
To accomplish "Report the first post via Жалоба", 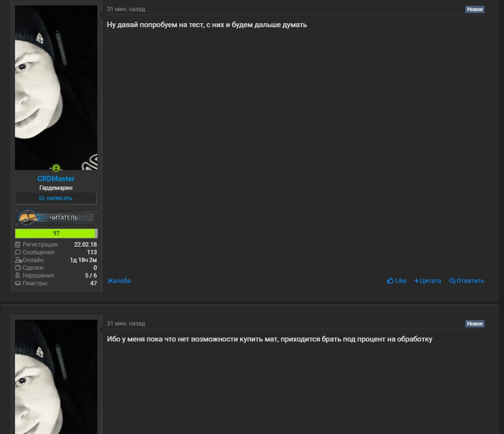I will (119, 280).
